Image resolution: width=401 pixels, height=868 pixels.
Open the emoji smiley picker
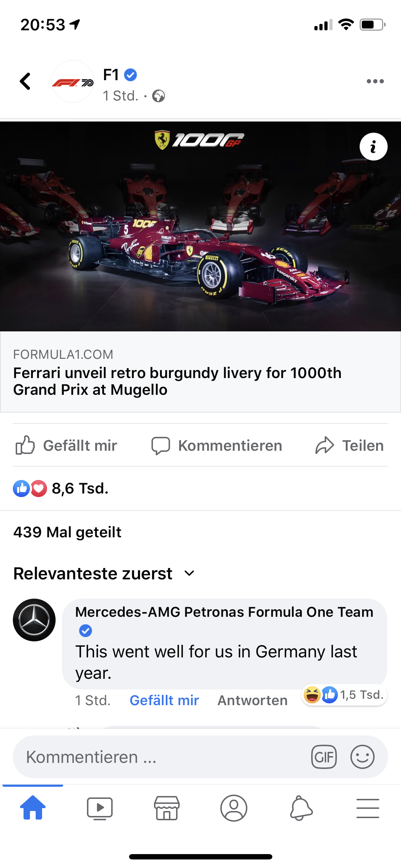pyautogui.click(x=362, y=756)
